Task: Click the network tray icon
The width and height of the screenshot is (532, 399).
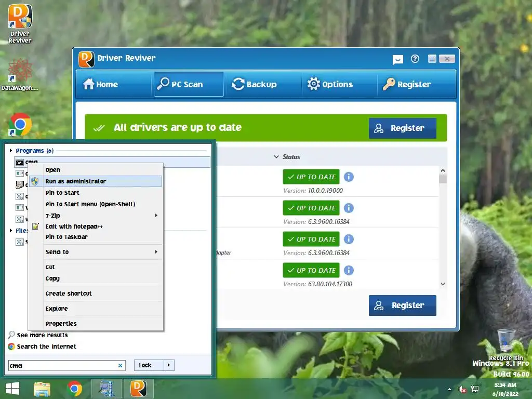Action: tap(475, 389)
